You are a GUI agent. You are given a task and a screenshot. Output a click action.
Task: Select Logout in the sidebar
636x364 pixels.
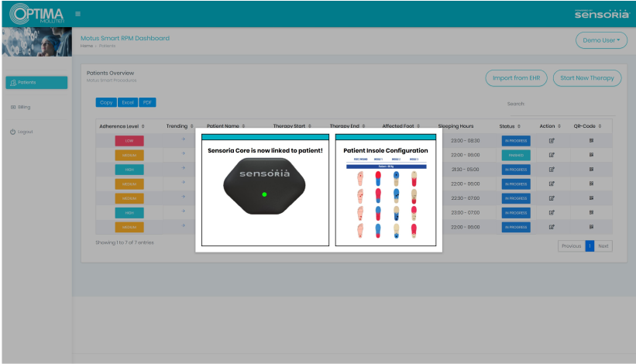pyautogui.click(x=25, y=132)
